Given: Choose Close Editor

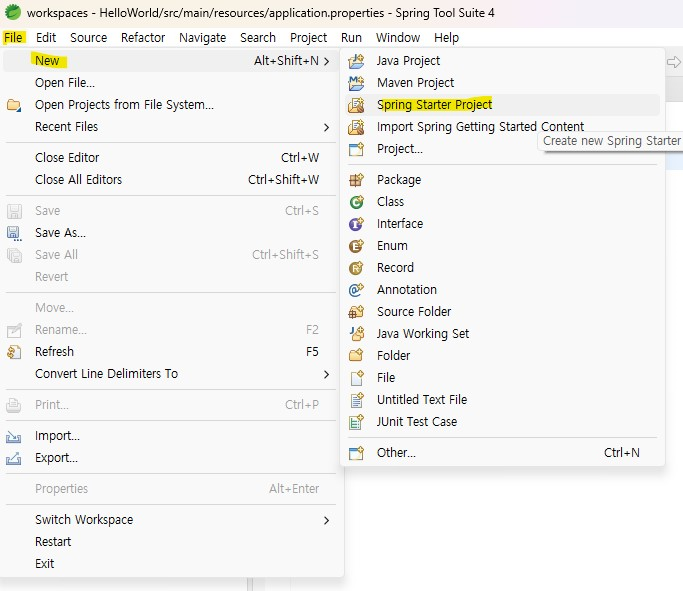Looking at the screenshot, I should [x=67, y=158].
